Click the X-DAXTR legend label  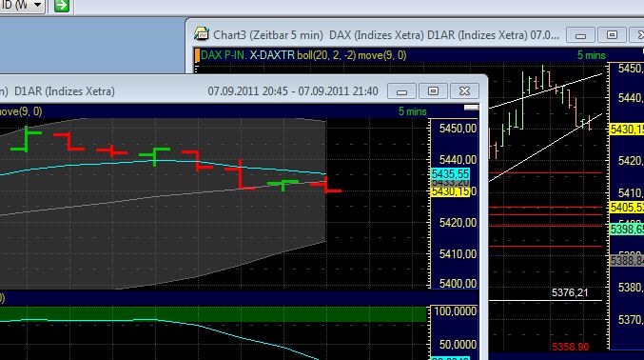coord(272,55)
